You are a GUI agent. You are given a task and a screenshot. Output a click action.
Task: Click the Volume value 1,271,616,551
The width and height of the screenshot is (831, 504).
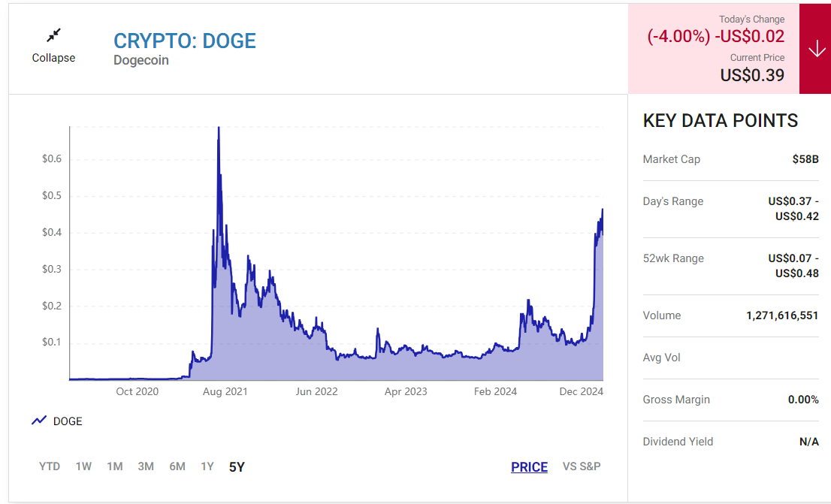(x=782, y=315)
